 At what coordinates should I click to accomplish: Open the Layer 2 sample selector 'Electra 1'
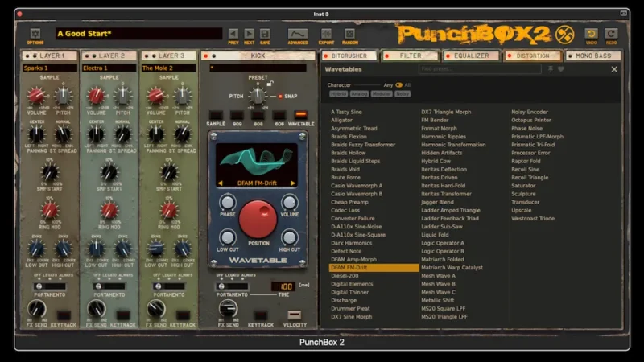click(109, 68)
